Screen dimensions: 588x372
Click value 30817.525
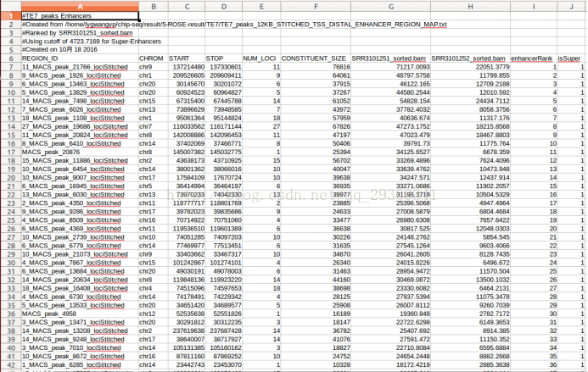pos(391,229)
